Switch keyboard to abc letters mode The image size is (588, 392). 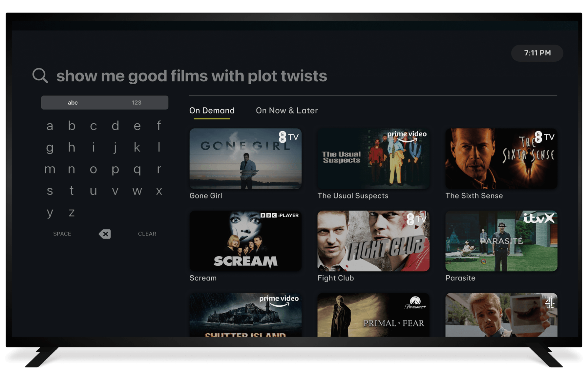tap(73, 103)
